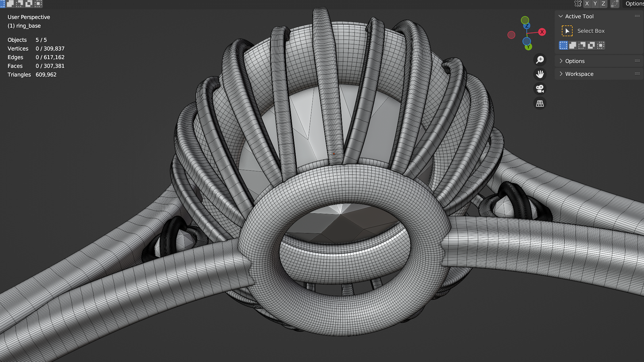Switch between perspective and orthographic with the grid icon
The image size is (644, 362).
click(x=540, y=104)
